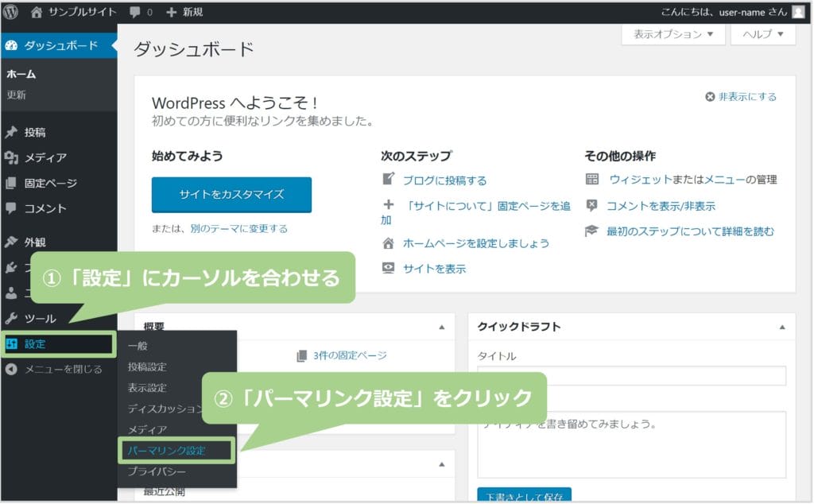The width and height of the screenshot is (814, 504).
Task: Click the comments bubble icon in admin bar
Action: coord(135,12)
